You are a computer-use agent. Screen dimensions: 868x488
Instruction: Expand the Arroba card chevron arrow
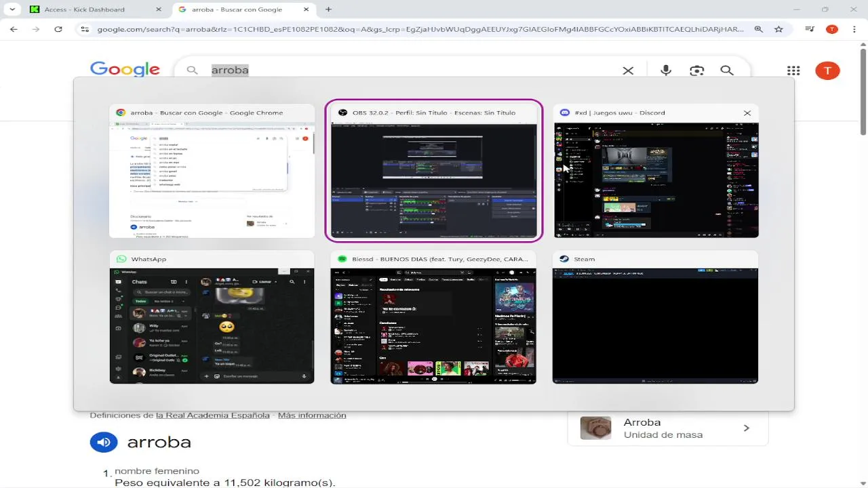point(747,428)
